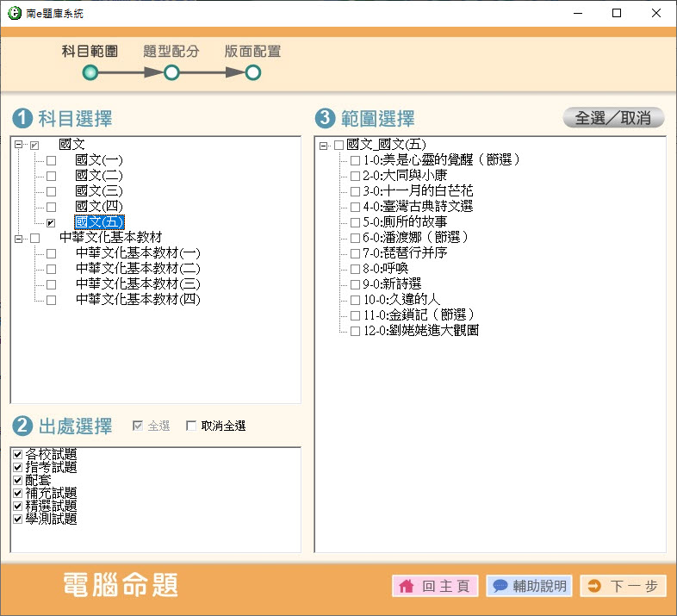
Task: Collapse the 國文 subject tree node
Action: pyautogui.click(x=19, y=145)
